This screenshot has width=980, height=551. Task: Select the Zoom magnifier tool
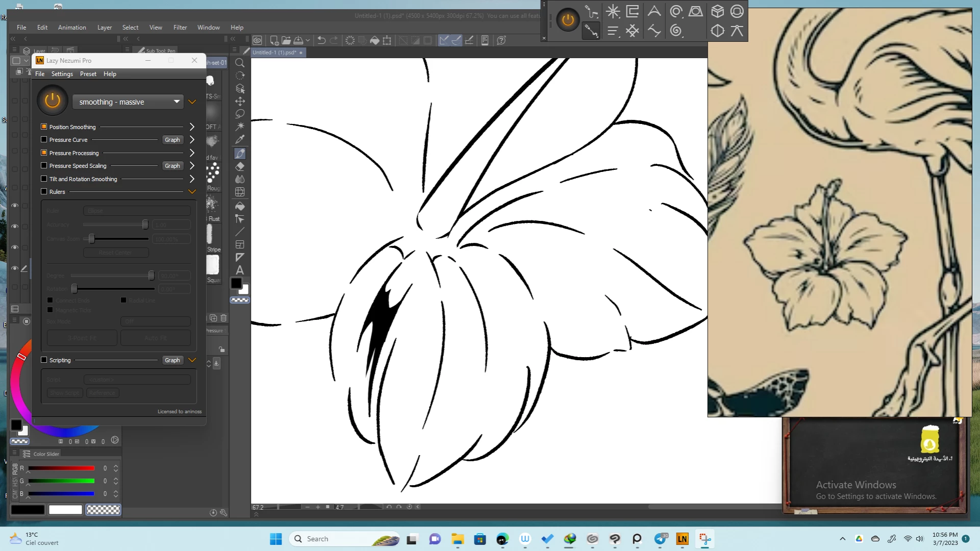click(x=240, y=63)
